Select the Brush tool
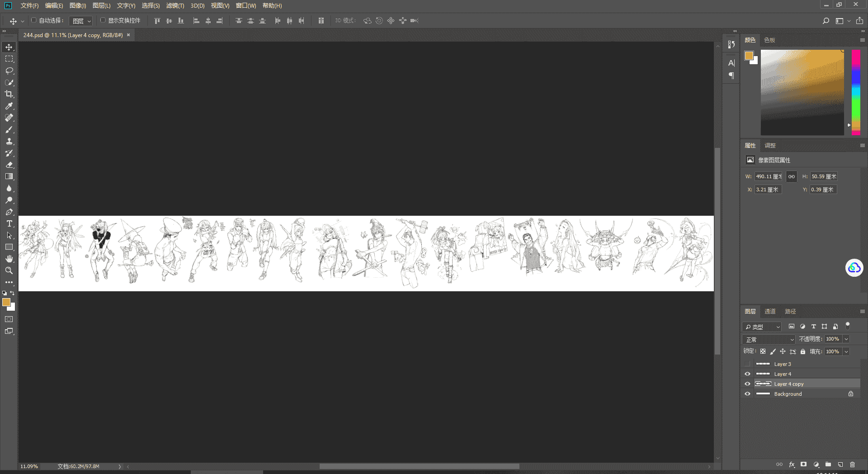This screenshot has width=868, height=474. 9,129
